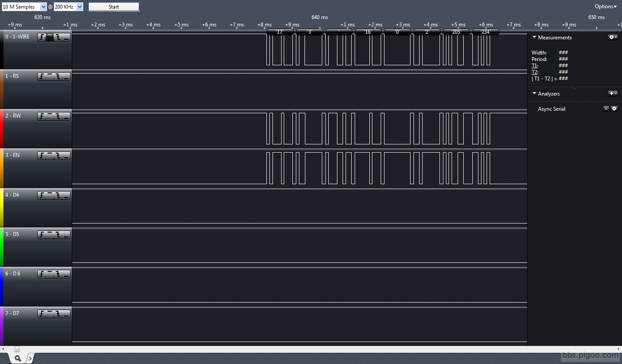Set low-level trigger on 5 - D5
Image resolution: width=622 pixels, height=364 pixels.
[66, 235]
